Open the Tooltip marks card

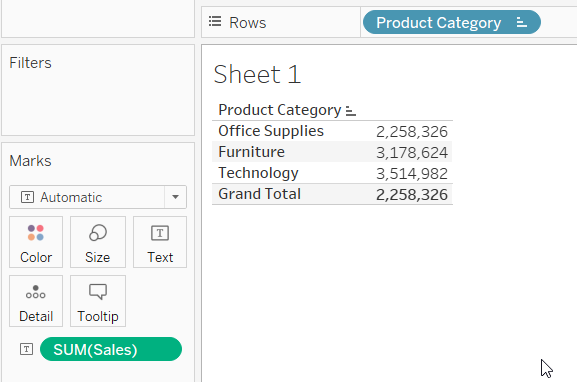98,301
